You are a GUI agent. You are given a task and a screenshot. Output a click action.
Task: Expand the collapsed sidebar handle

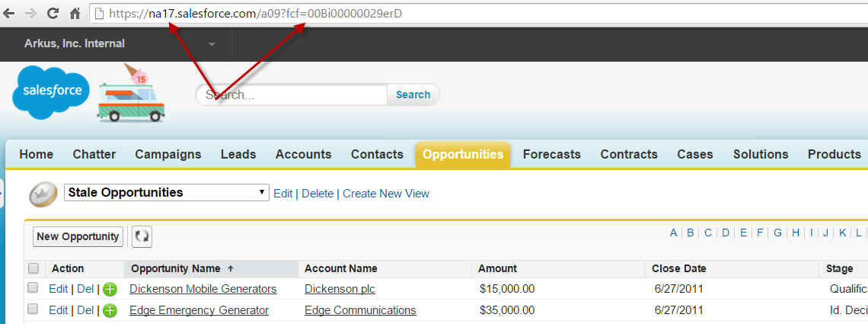pos(2,193)
